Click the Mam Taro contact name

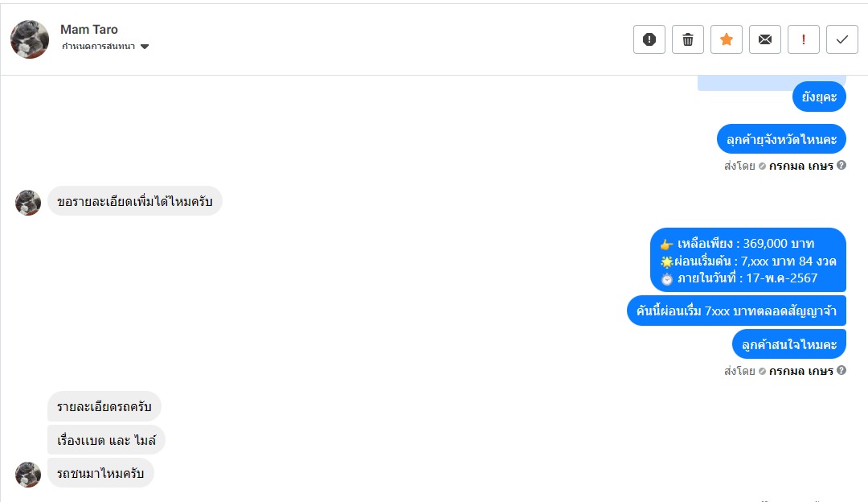89,30
